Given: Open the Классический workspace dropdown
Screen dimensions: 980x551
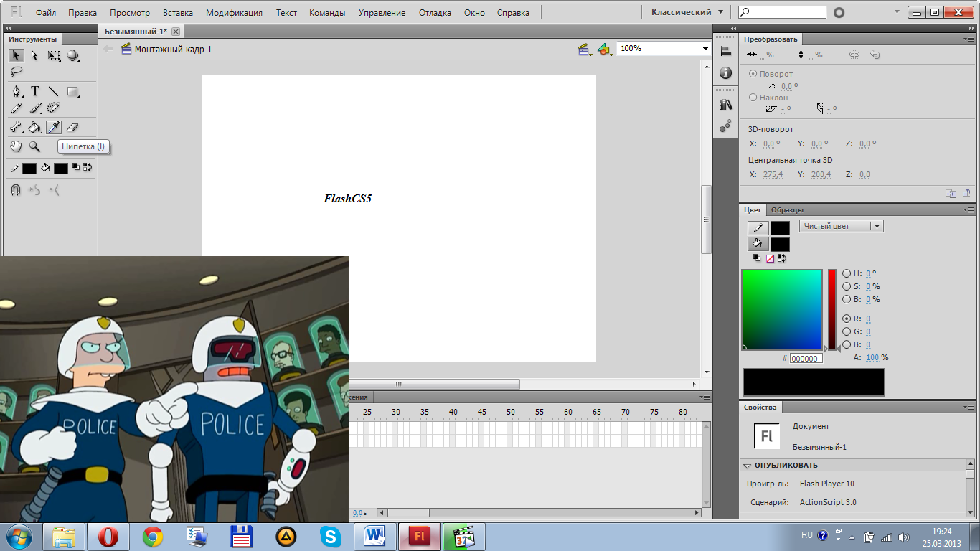Looking at the screenshot, I should (x=687, y=12).
